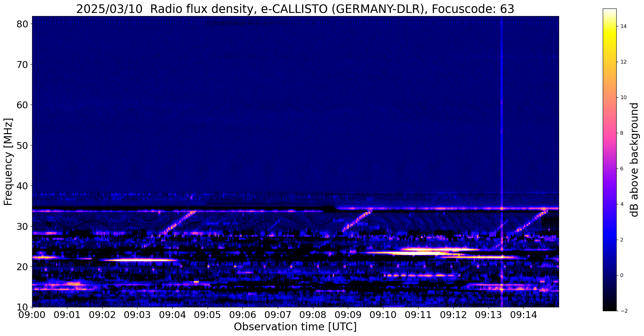Click the 09:09 time tick label

(348, 315)
